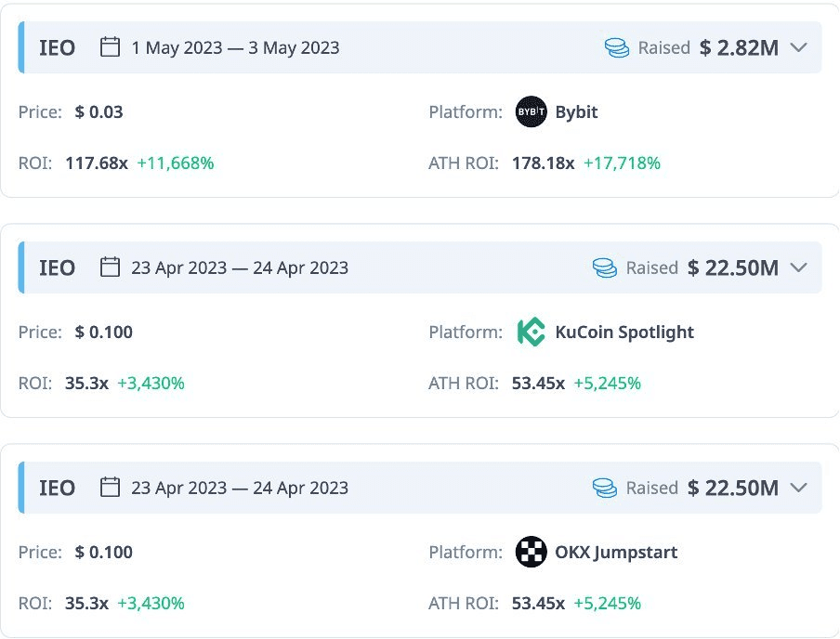This screenshot has height=639, width=840.
Task: Collapse the KuCoin Spotlight IEO chevron
Action: point(798,267)
